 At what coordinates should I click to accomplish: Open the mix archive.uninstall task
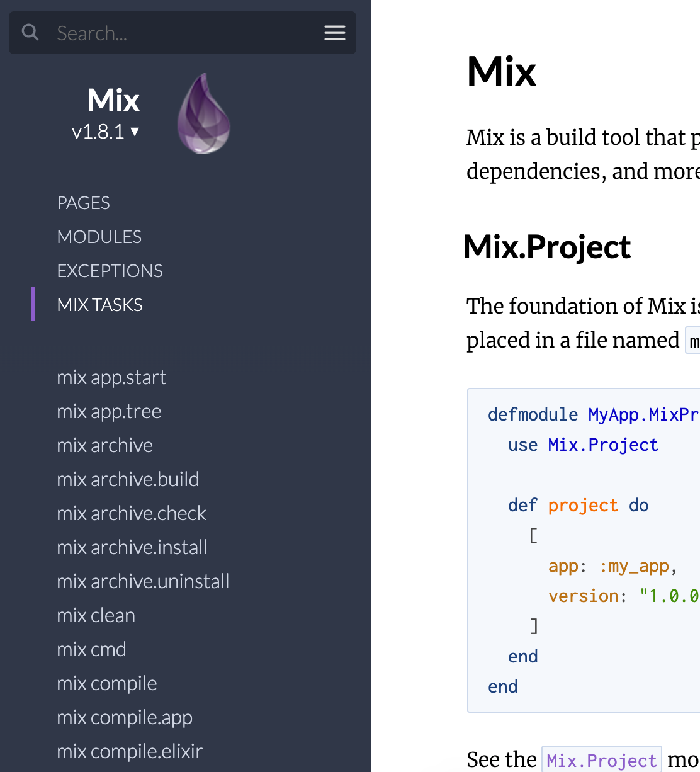143,581
